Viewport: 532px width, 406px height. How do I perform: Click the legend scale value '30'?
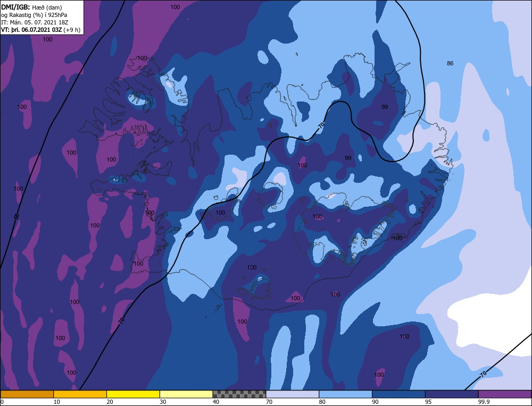(x=163, y=402)
